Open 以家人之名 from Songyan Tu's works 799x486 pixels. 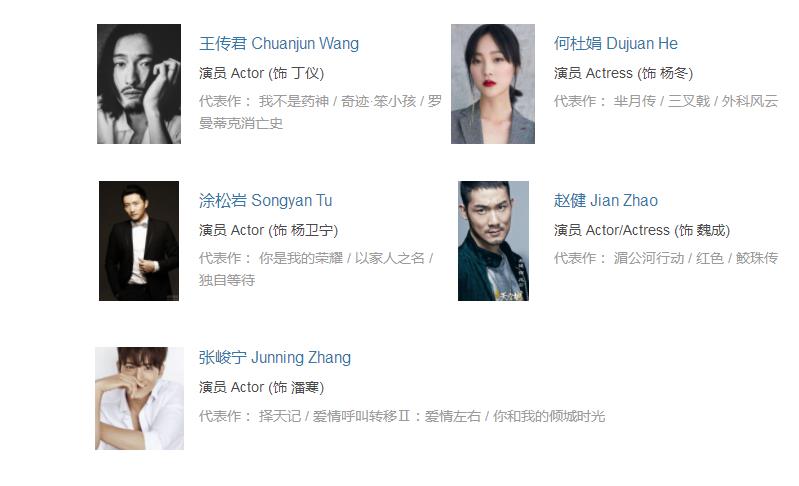pos(389,258)
